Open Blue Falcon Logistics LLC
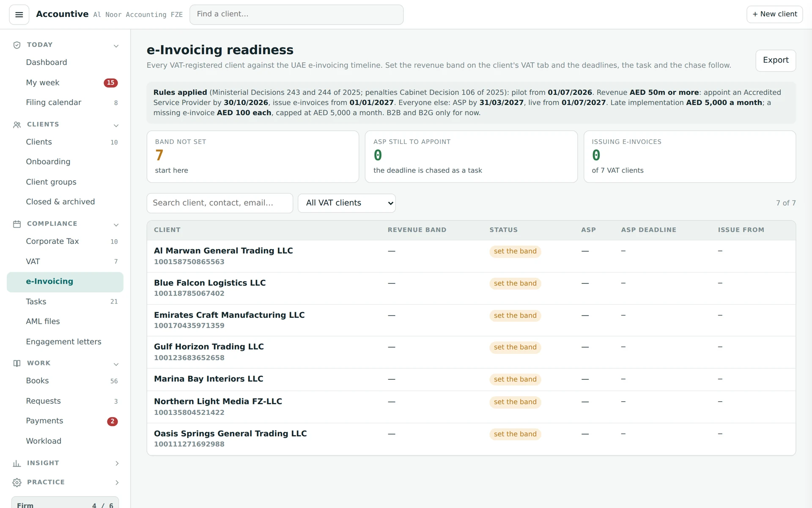812x508 pixels. click(210, 283)
